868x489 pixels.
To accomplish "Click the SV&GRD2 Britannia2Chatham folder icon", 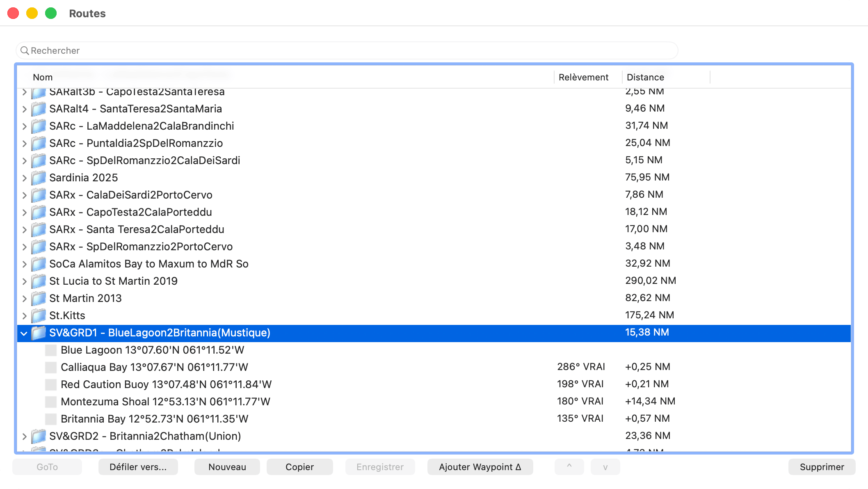I will pos(39,436).
